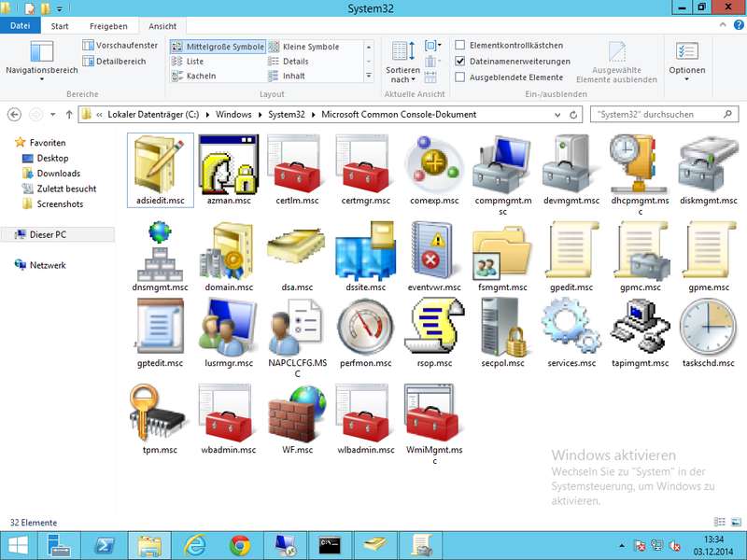Open Downloads in Favoriten
The height and width of the screenshot is (560, 747).
pos(58,174)
